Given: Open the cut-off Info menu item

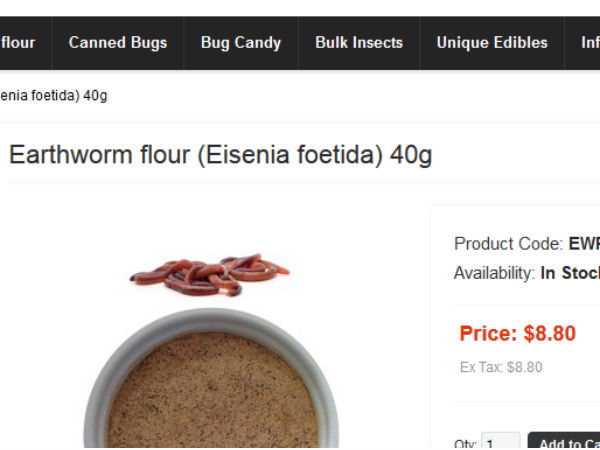Looking at the screenshot, I should [x=590, y=43].
